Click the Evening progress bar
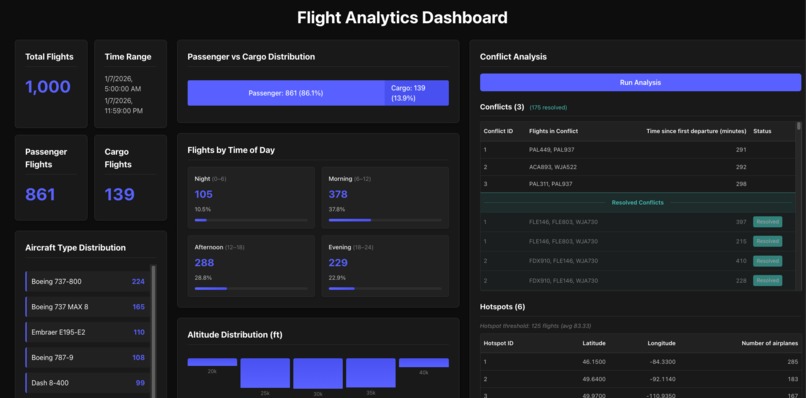 385,288
